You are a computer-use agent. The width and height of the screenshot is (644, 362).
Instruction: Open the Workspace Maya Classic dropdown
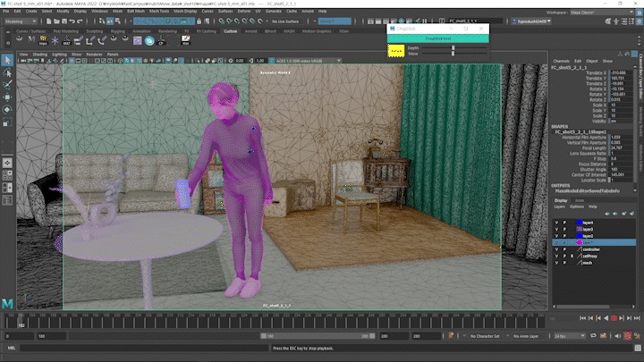[x=602, y=13]
